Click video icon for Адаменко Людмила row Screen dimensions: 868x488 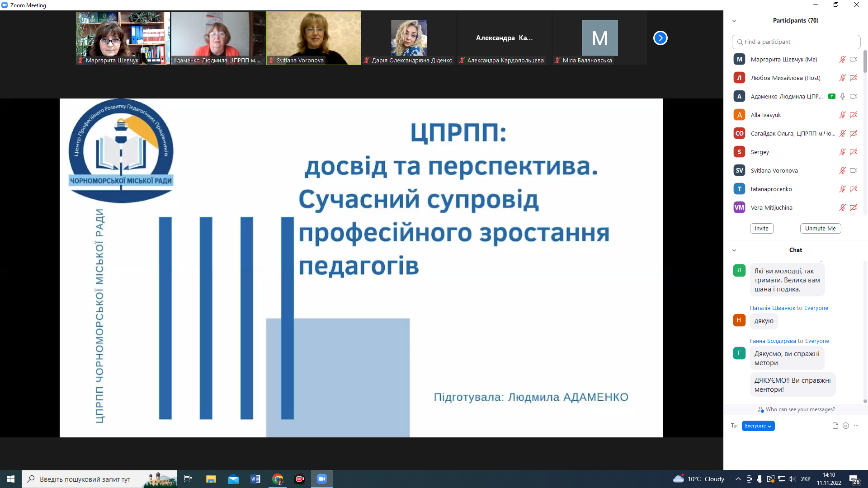[854, 96]
